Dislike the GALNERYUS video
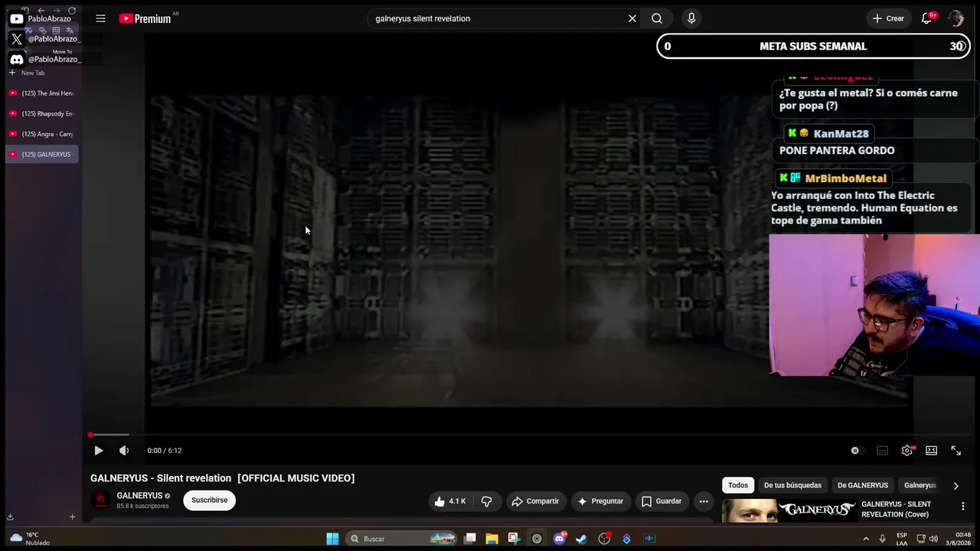Viewport: 980px width, 551px height. 486,501
